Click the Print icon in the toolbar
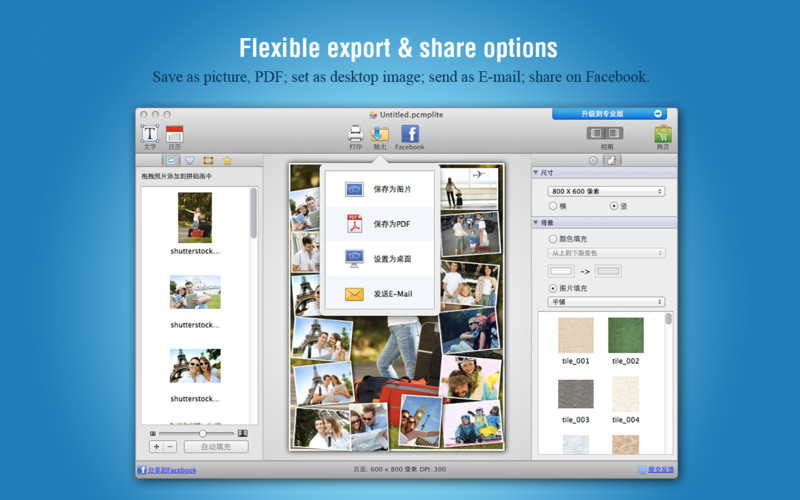The height and width of the screenshot is (500, 800). point(356,134)
